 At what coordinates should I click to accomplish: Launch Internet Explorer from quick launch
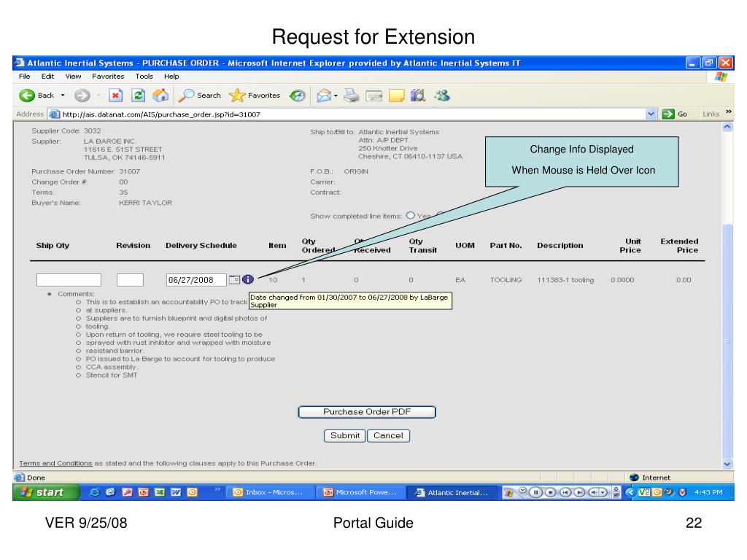tap(94, 492)
